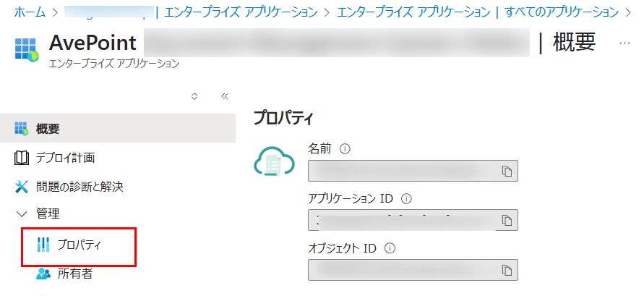
Task: Click the プロパティ section heading
Action: (x=284, y=118)
